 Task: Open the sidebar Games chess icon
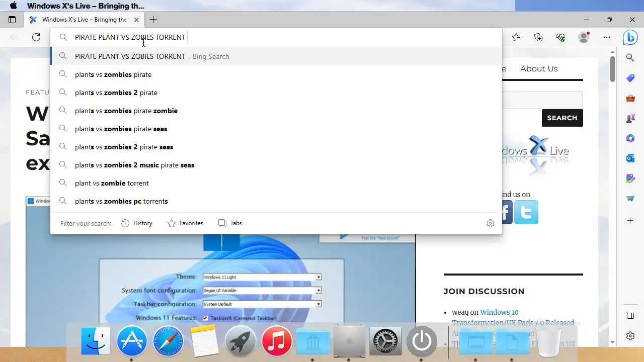(x=630, y=118)
